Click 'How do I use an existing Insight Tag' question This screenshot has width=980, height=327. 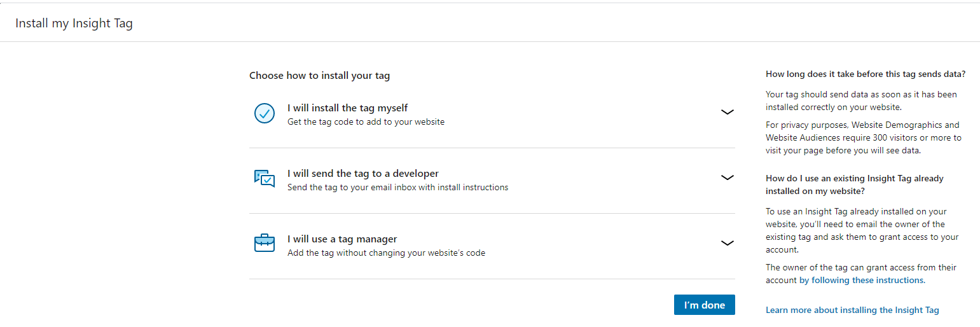coord(855,184)
